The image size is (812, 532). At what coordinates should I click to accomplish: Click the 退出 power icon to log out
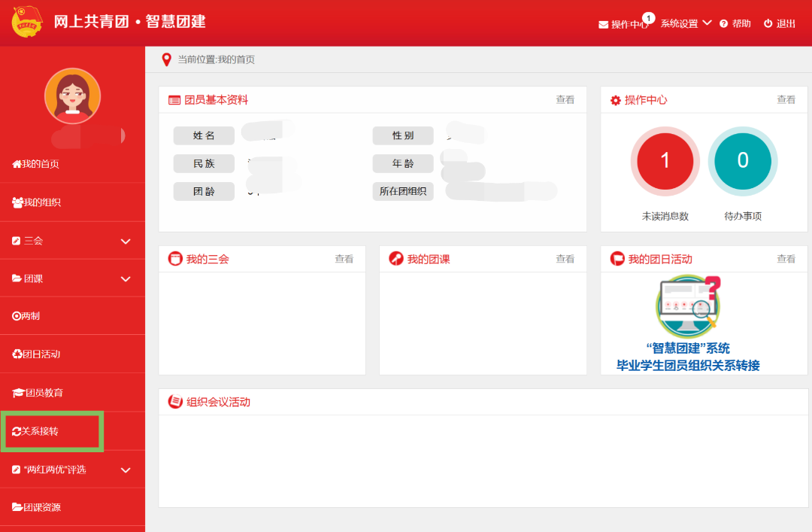(x=768, y=24)
